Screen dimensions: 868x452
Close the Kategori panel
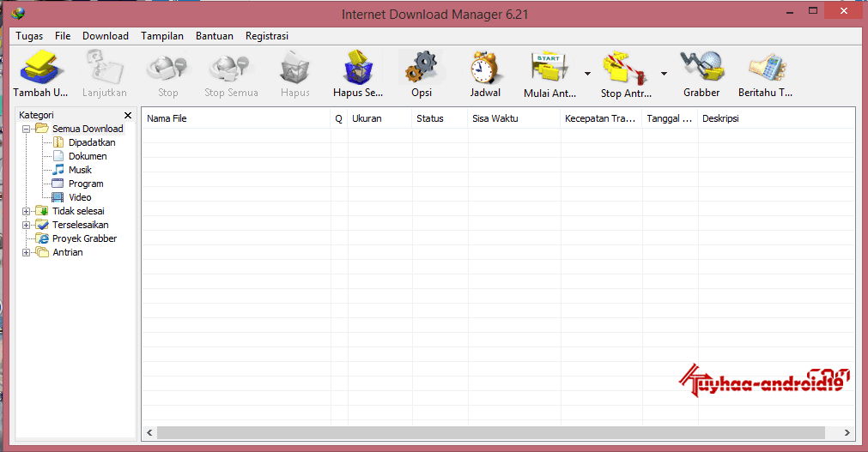[x=128, y=115]
